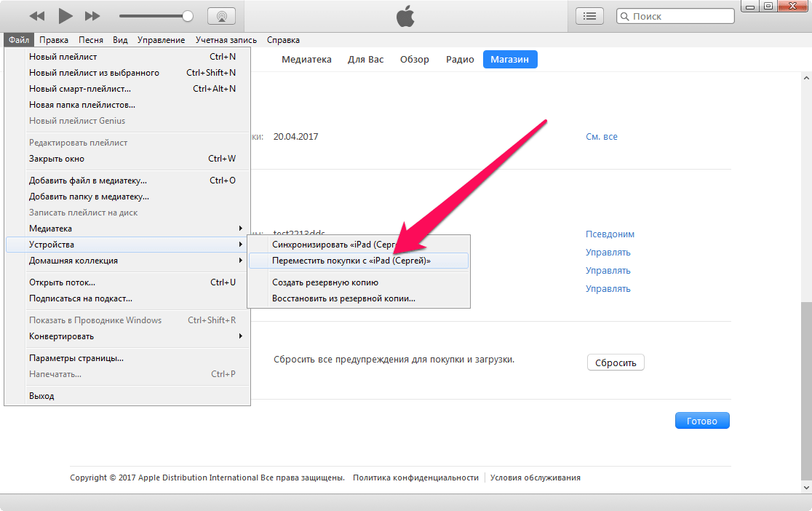Skip ahead with the fast-forward icon

pyautogui.click(x=92, y=16)
